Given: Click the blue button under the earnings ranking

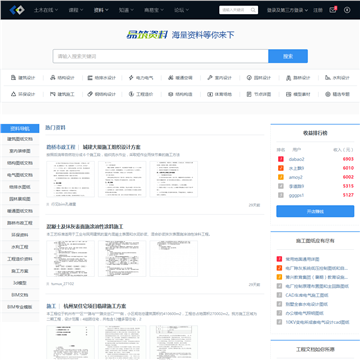Looking at the screenshot, I should pyautogui.click(x=315, y=211).
